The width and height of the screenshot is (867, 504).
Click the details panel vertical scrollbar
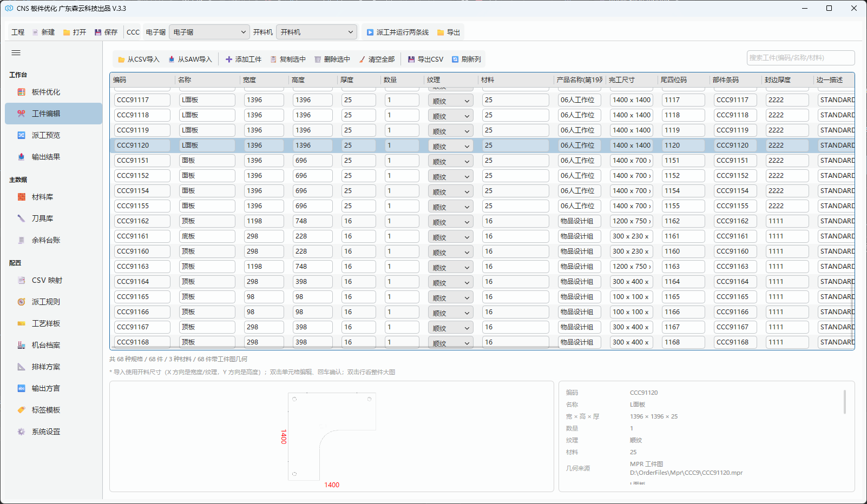click(x=844, y=402)
